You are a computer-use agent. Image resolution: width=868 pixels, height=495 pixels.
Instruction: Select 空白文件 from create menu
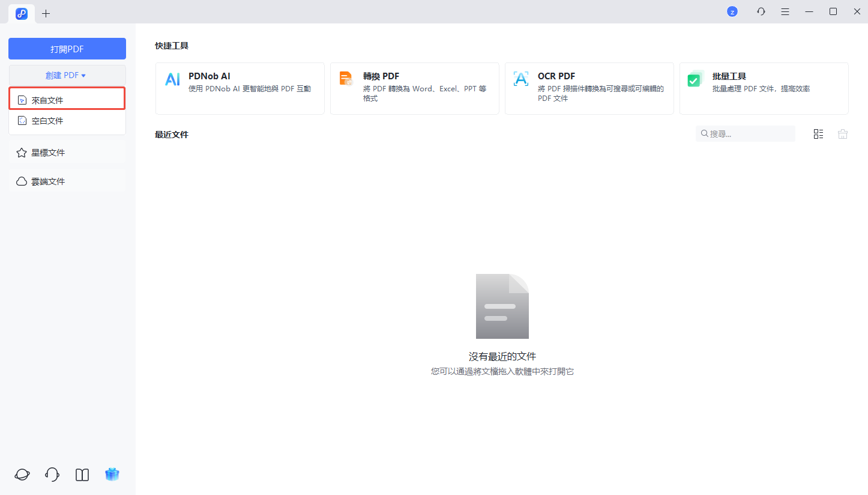click(x=67, y=121)
